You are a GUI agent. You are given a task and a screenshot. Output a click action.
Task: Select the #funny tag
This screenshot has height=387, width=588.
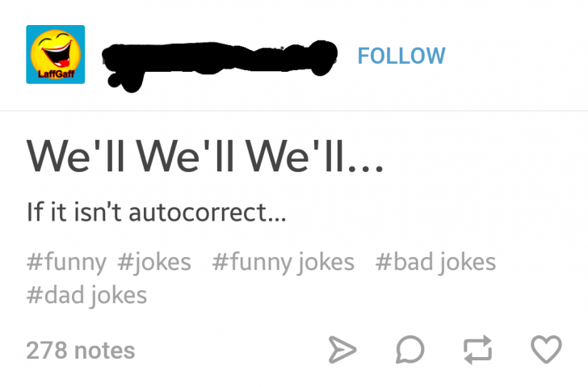pyautogui.click(x=66, y=262)
